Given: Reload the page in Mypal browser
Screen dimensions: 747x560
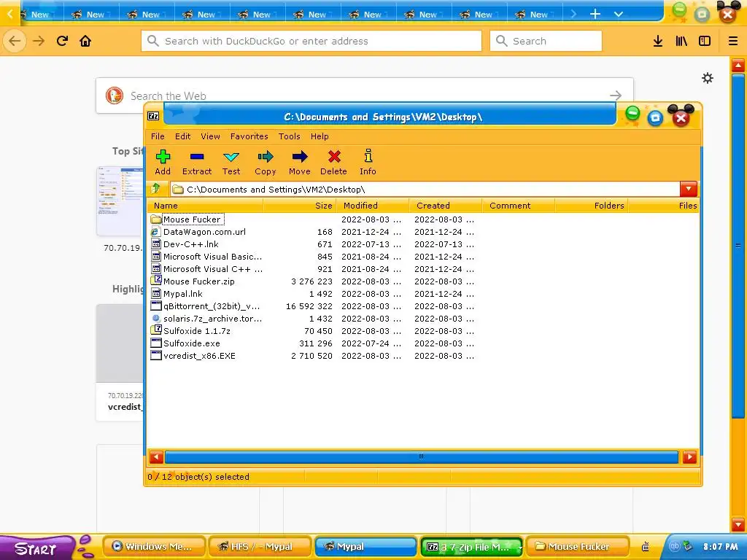Looking at the screenshot, I should click(62, 41).
